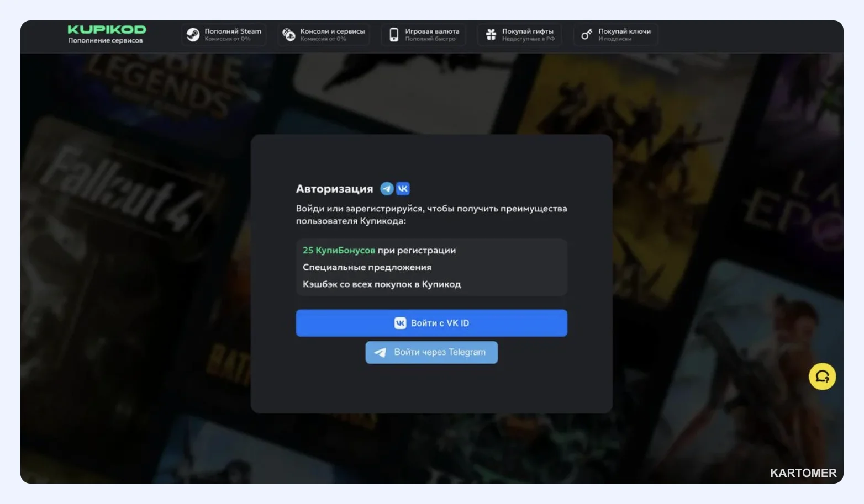The height and width of the screenshot is (504, 864).
Task: Open the Пополняй Steam menu item
Action: pos(224,35)
